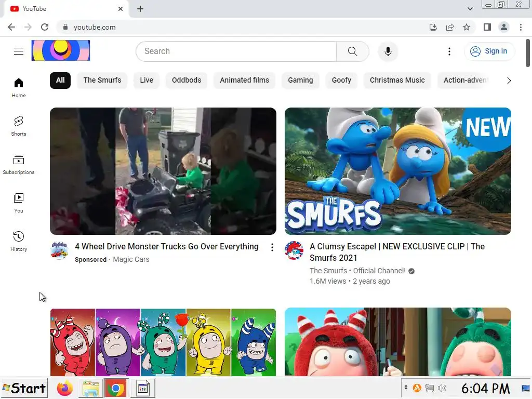Open the YouTube hamburger guide menu

[x=19, y=51]
